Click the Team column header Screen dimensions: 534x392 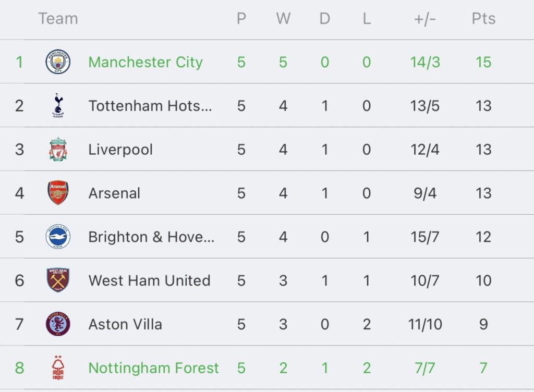point(58,19)
